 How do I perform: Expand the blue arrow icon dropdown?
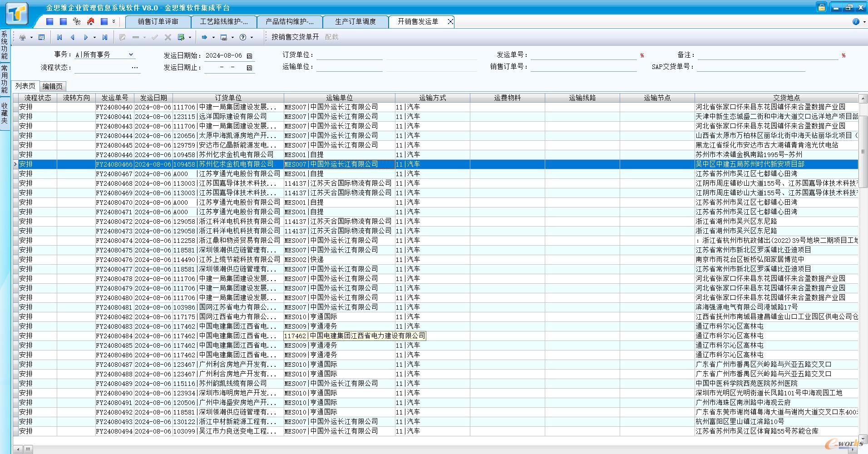click(x=213, y=37)
